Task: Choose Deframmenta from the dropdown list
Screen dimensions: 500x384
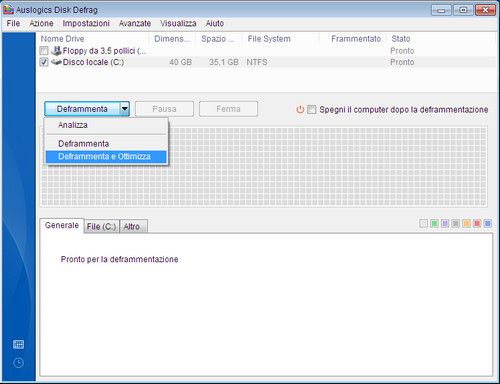Action: tap(106, 144)
